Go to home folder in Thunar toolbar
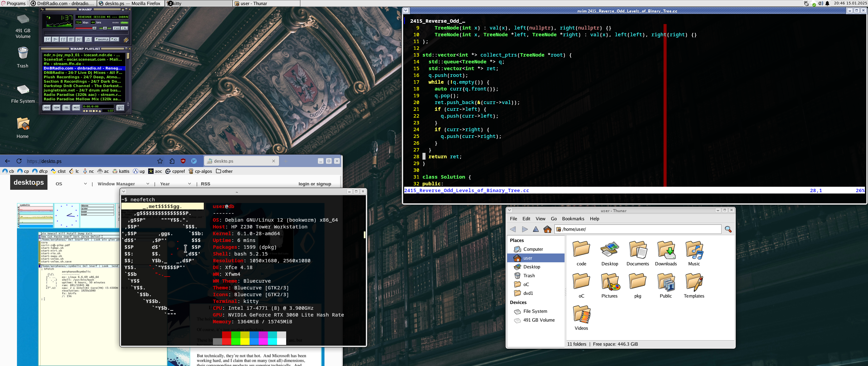868x366 pixels. point(547,229)
